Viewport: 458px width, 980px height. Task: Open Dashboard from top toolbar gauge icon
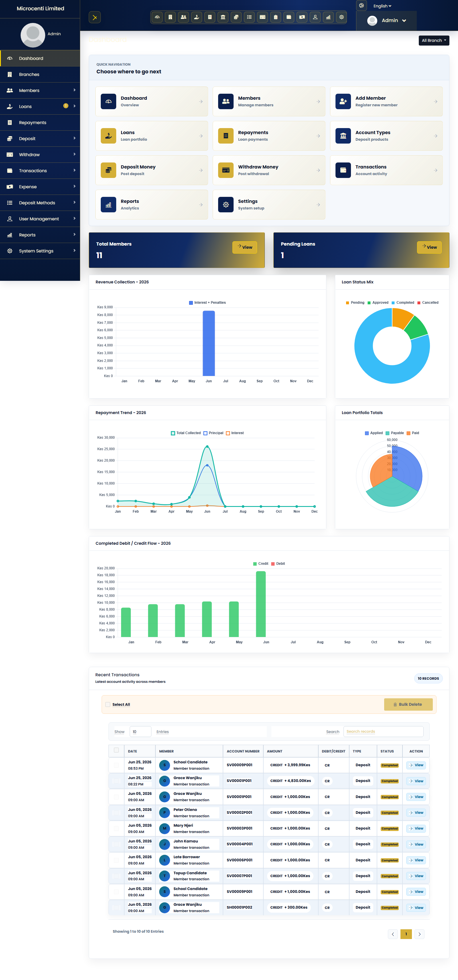pyautogui.click(x=157, y=17)
